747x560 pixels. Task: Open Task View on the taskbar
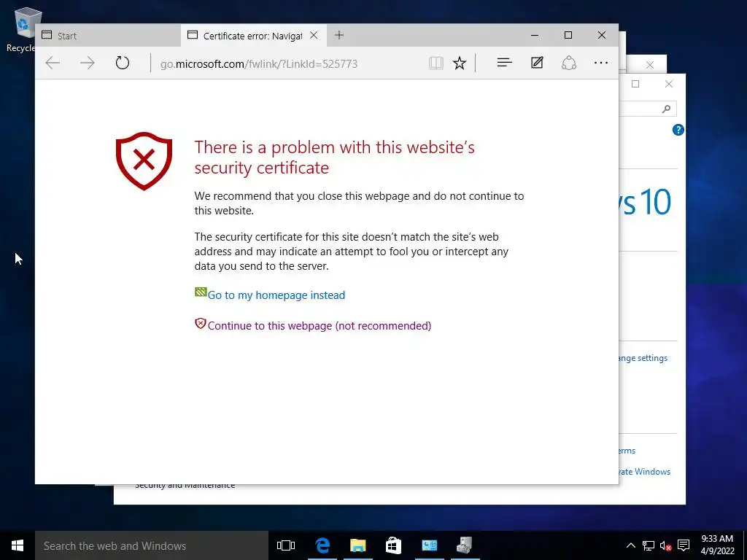(x=286, y=545)
